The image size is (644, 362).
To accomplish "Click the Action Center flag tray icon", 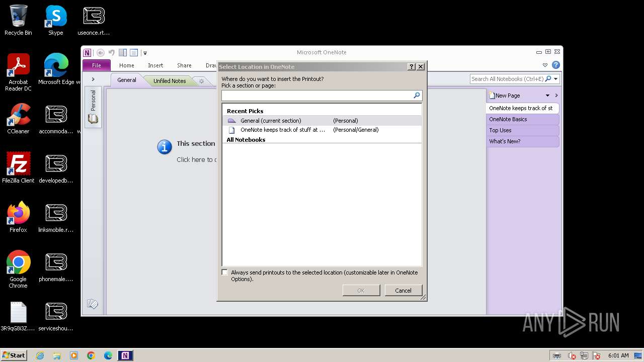I will coord(596,356).
